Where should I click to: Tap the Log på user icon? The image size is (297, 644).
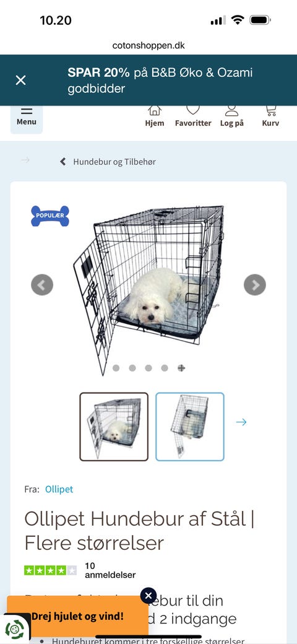232,117
